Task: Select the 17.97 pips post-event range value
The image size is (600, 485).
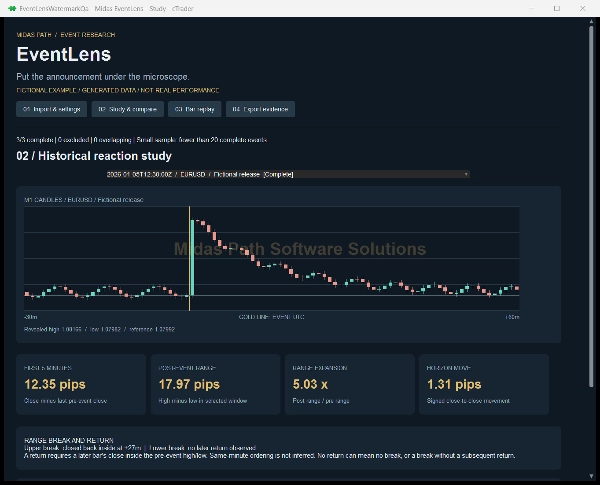Action: pos(189,384)
